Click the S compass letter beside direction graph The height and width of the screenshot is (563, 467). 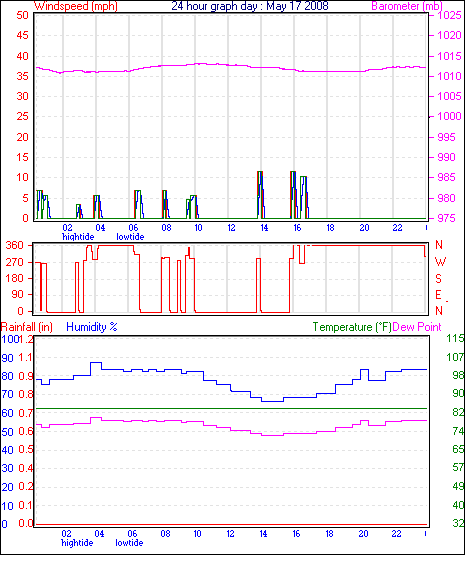438,279
